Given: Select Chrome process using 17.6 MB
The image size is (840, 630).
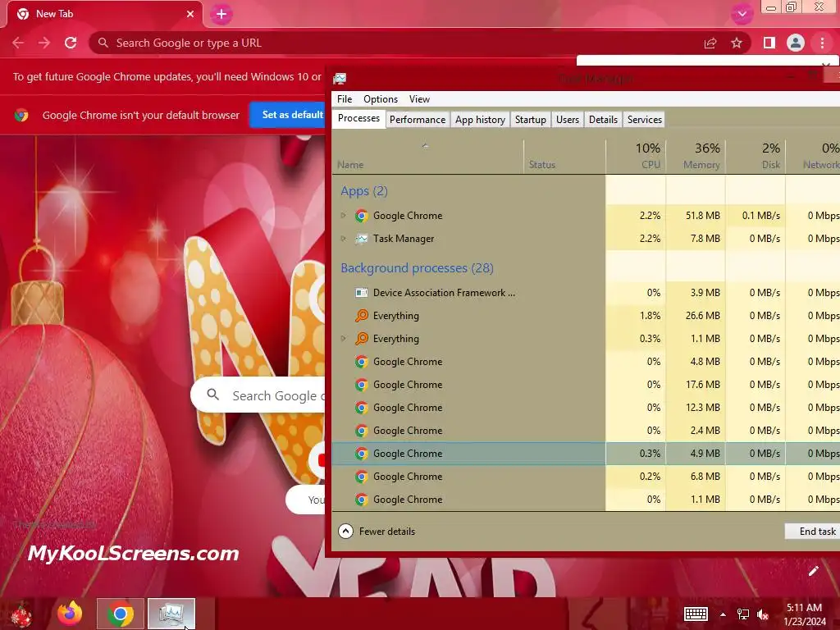Looking at the screenshot, I should 587,385.
